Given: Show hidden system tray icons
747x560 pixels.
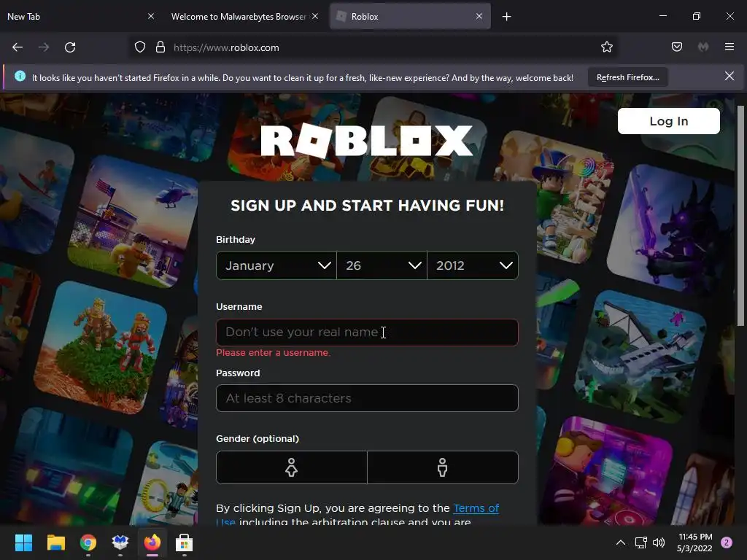Looking at the screenshot, I should click(620, 542).
